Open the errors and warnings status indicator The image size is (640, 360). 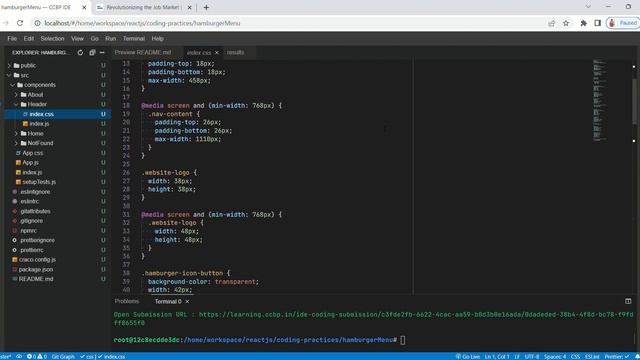(37, 357)
